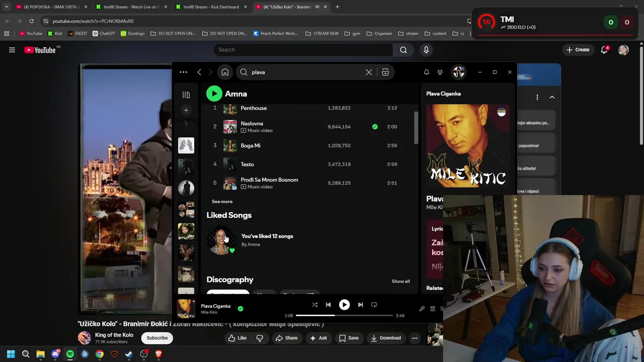Click YouTube search magnifier button
Image resolution: width=644 pixels, height=362 pixels.
[x=404, y=50]
